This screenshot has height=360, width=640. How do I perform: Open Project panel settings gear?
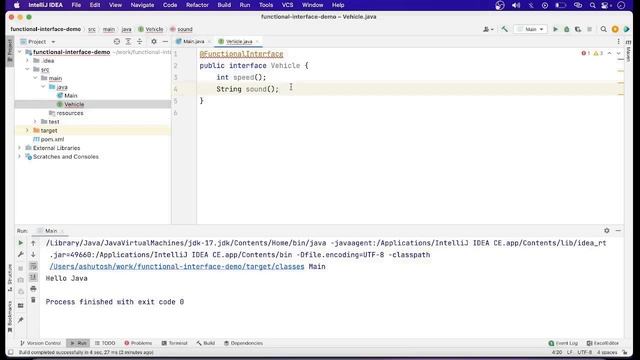[x=154, y=42]
